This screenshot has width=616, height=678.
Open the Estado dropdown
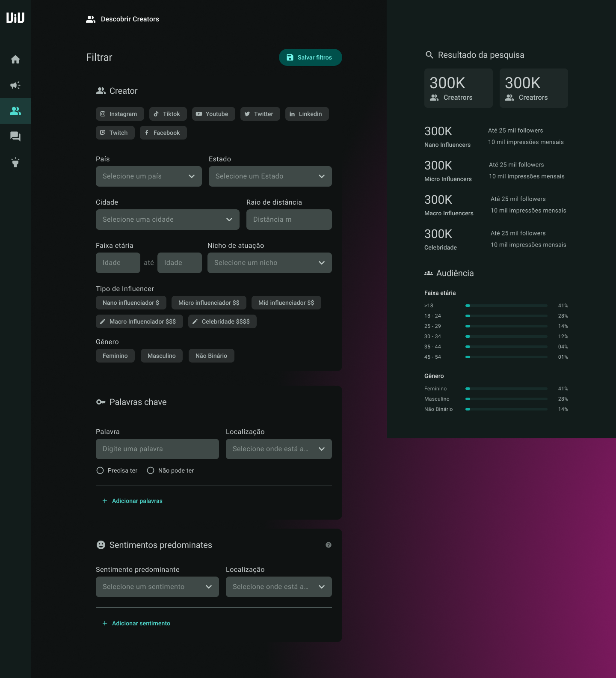coord(270,176)
